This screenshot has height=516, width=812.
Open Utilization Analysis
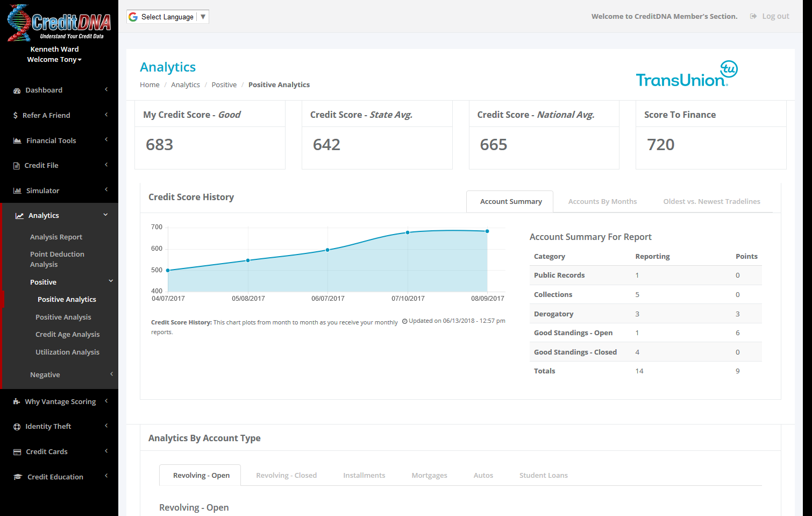67,352
